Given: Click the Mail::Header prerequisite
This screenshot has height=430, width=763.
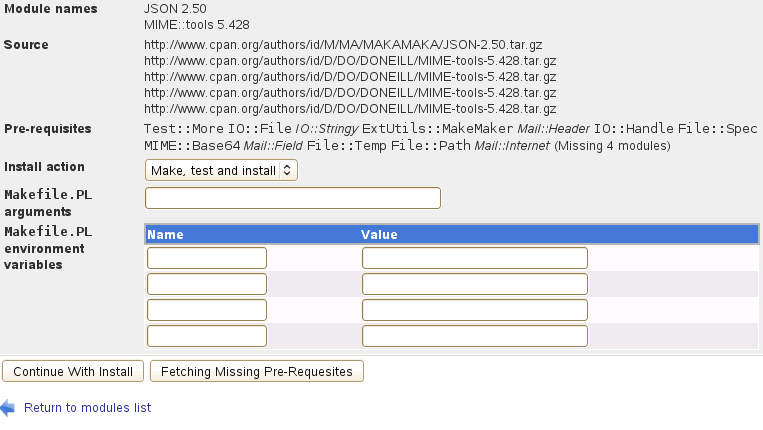Looking at the screenshot, I should tap(554, 129).
